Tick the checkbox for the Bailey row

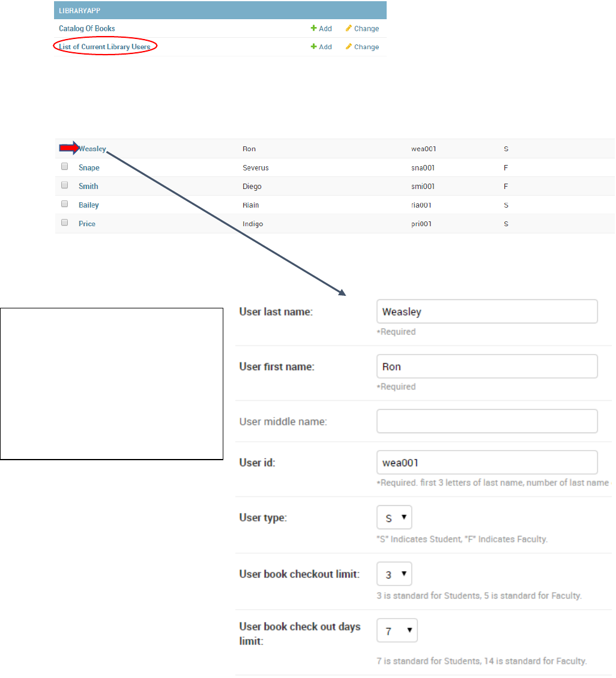coord(64,203)
